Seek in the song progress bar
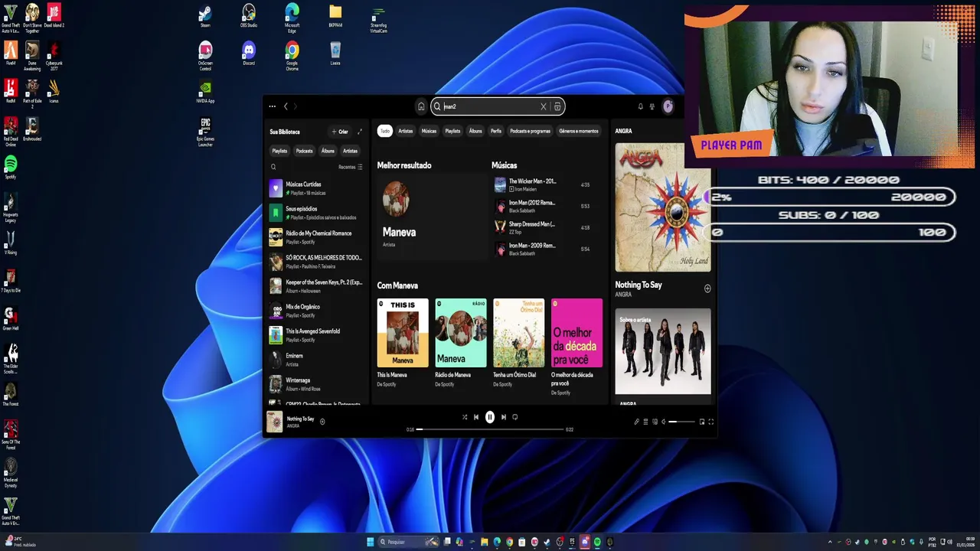 (490, 429)
